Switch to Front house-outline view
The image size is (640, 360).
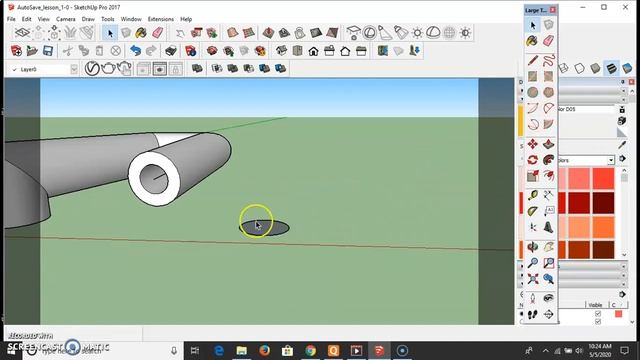(313, 51)
